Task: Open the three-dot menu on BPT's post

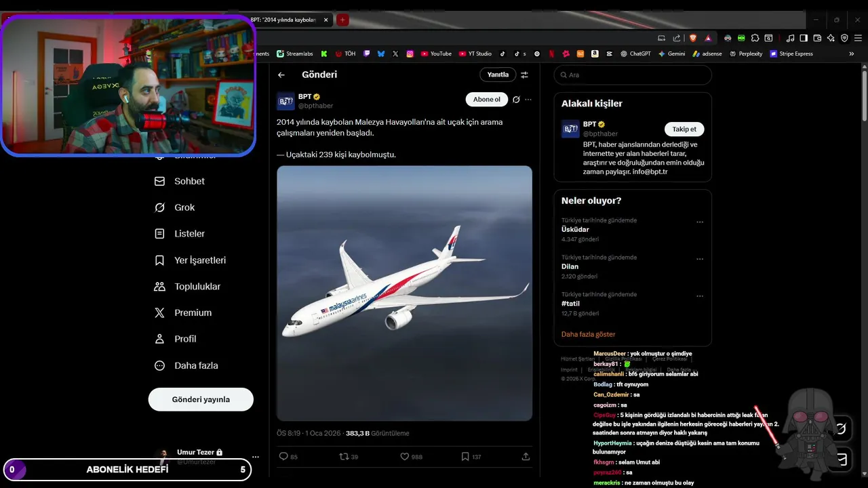Action: click(x=528, y=100)
